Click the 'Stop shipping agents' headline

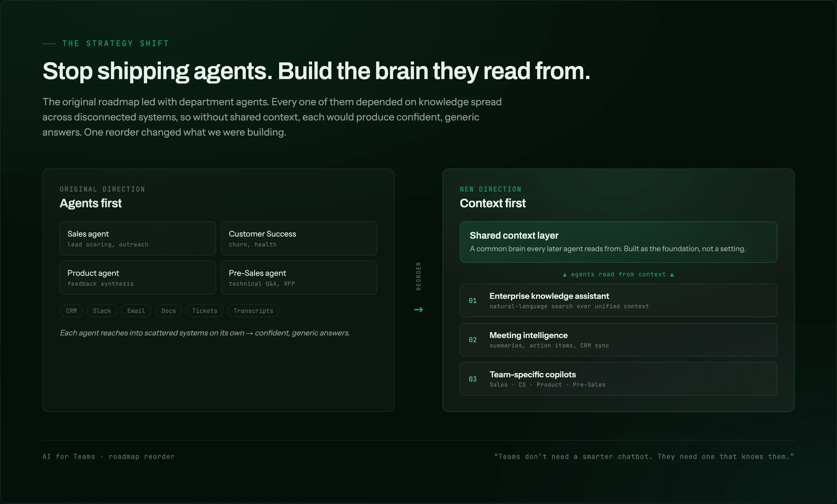316,71
